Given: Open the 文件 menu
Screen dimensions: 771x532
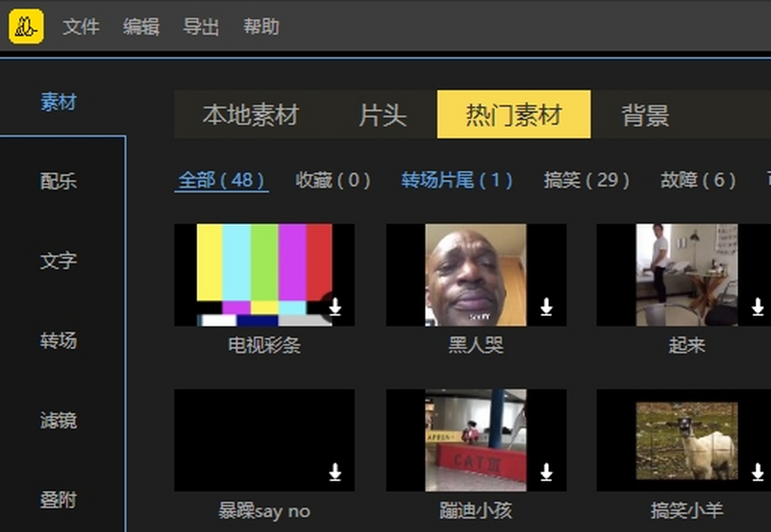Looking at the screenshot, I should 81,27.
